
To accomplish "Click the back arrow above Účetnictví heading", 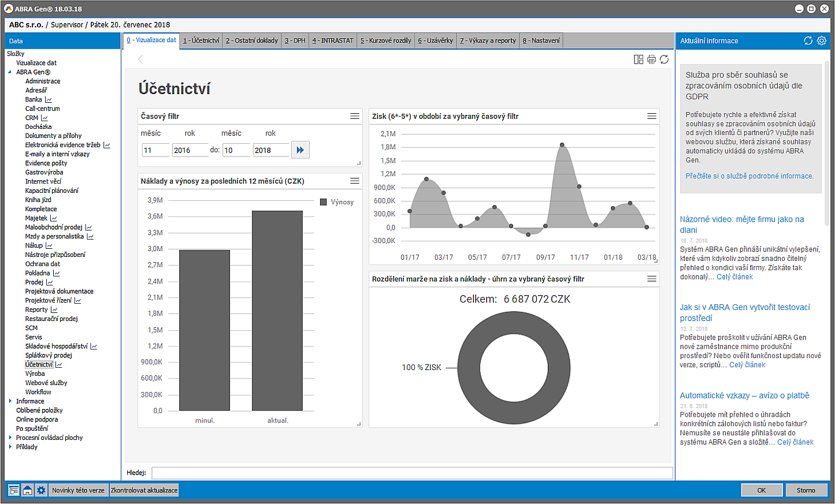I will click(140, 59).
